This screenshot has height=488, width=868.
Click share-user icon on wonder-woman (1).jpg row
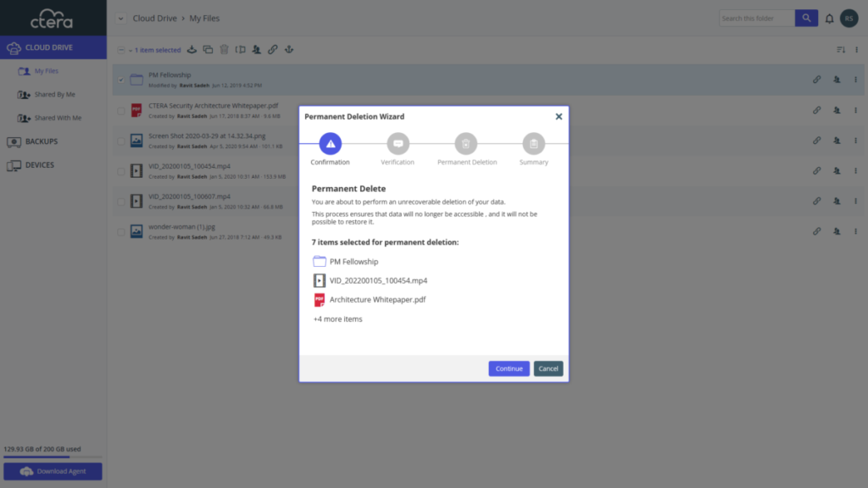pos(837,231)
